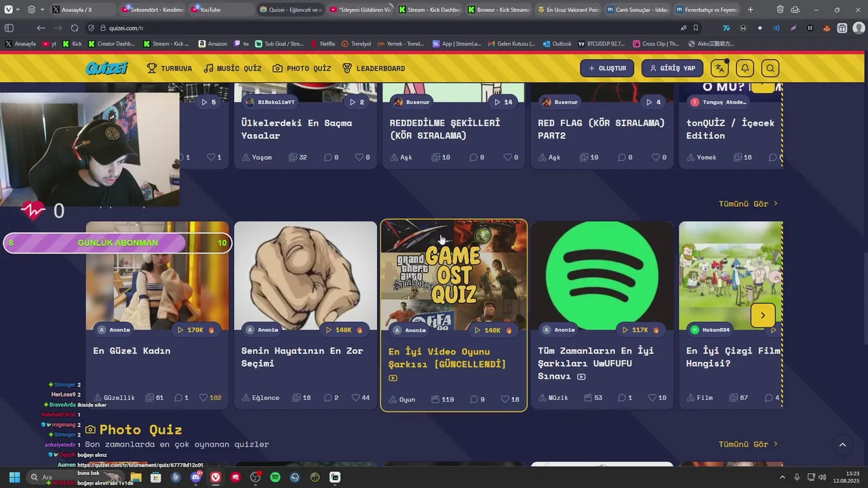Viewport: 868px width, 488px height.
Task: Open Netflix bookmark
Action: coord(323,43)
